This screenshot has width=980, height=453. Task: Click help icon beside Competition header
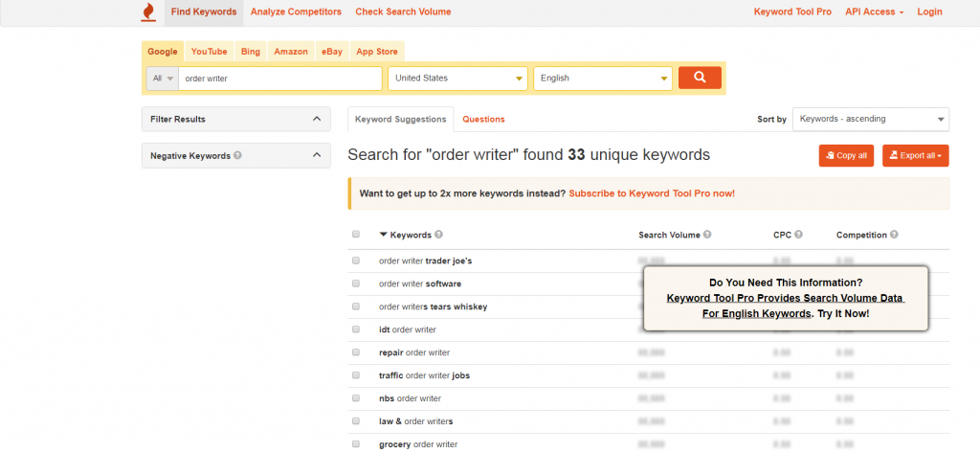click(x=895, y=235)
